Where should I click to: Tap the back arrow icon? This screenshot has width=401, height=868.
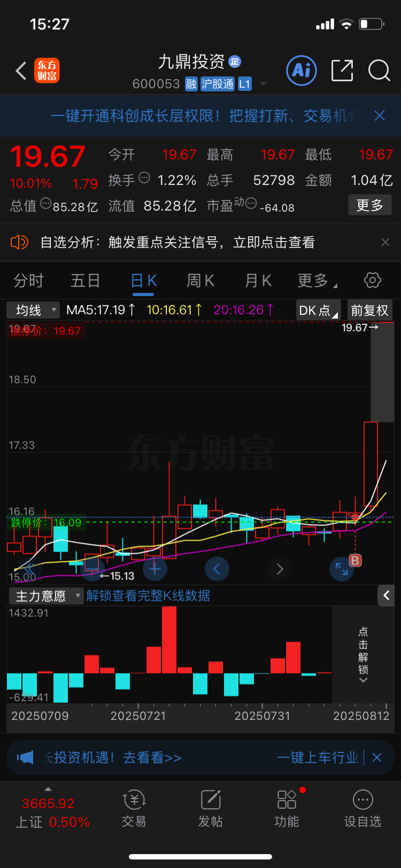coord(21,71)
